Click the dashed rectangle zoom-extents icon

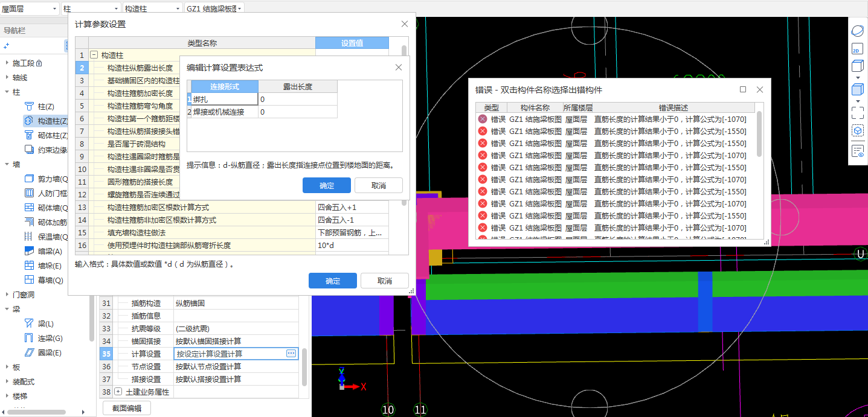857,113
